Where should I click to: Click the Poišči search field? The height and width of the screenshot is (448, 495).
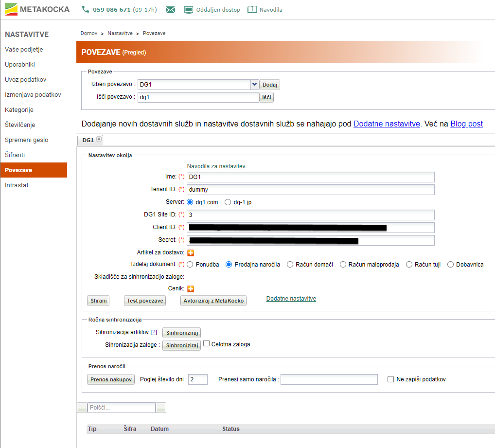coord(122,408)
